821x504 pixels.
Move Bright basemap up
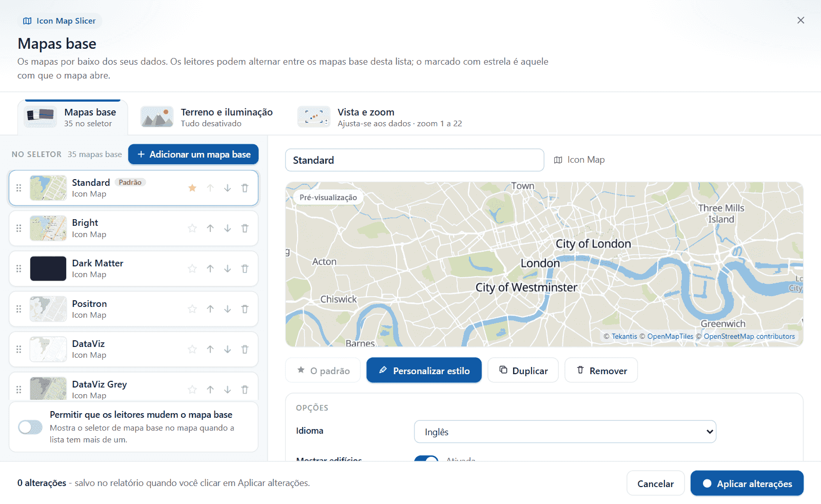(x=210, y=228)
